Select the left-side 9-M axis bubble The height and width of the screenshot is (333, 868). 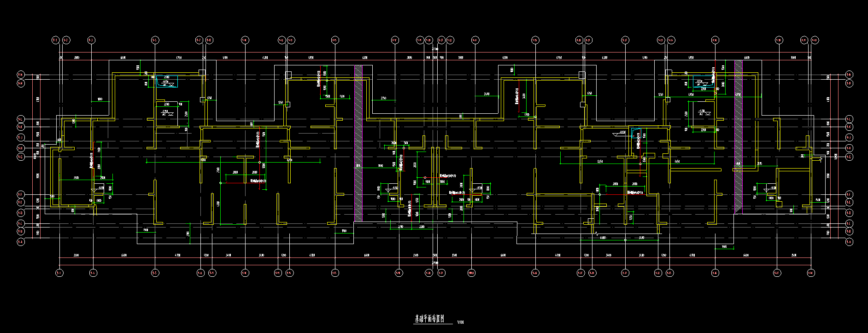pyautogui.click(x=20, y=83)
